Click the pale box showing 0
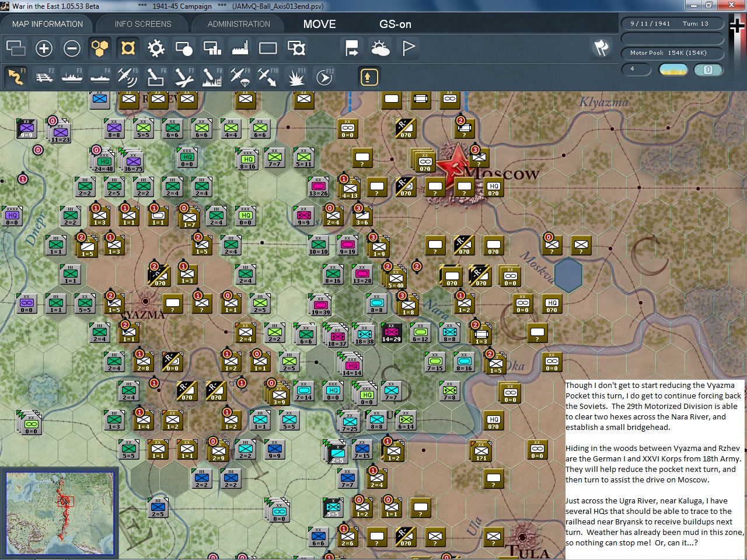The height and width of the screenshot is (560, 747). pos(708,69)
